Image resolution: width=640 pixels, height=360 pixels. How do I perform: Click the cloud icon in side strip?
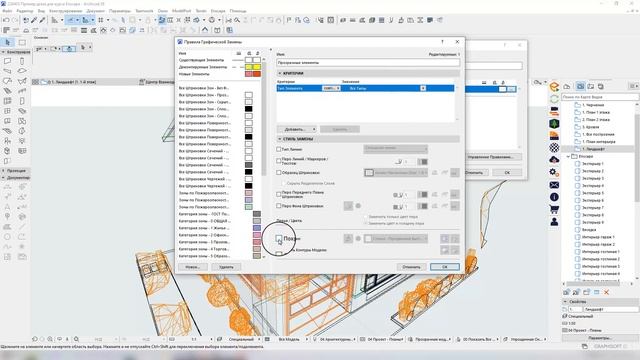(554, 160)
